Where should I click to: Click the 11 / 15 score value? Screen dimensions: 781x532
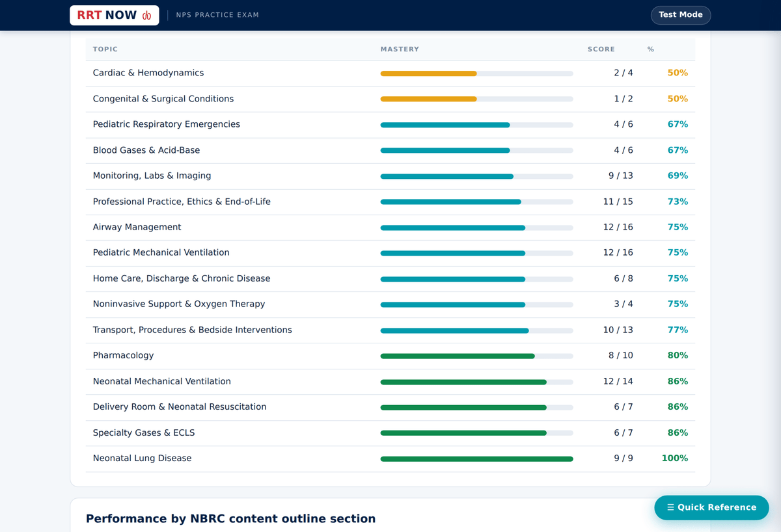[618, 202]
